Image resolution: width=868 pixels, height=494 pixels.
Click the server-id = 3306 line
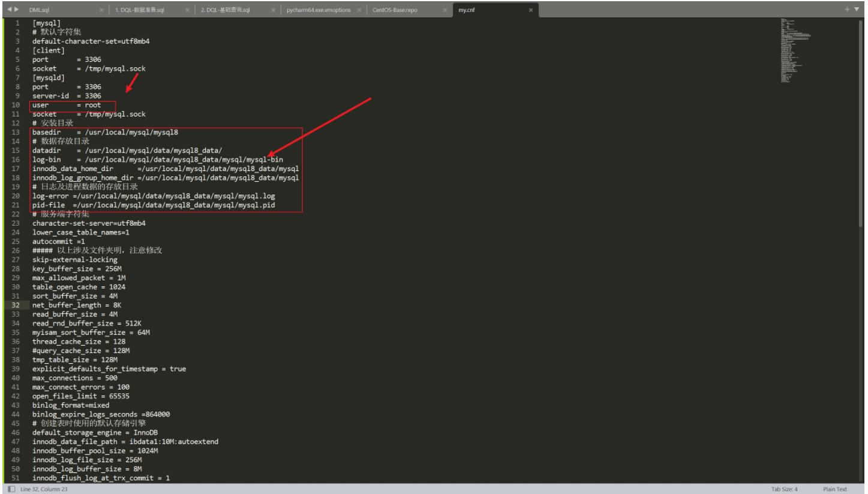67,96
